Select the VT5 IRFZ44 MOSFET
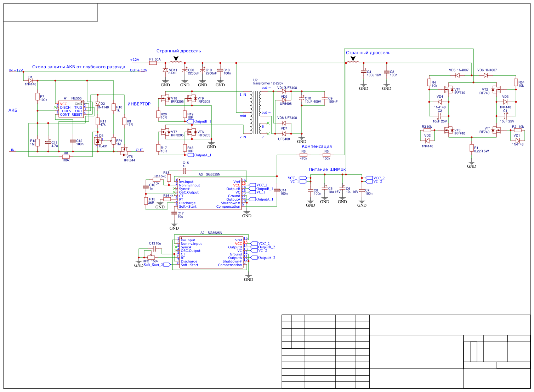Image resolution: width=534 pixels, height=392 pixels. tap(124, 151)
